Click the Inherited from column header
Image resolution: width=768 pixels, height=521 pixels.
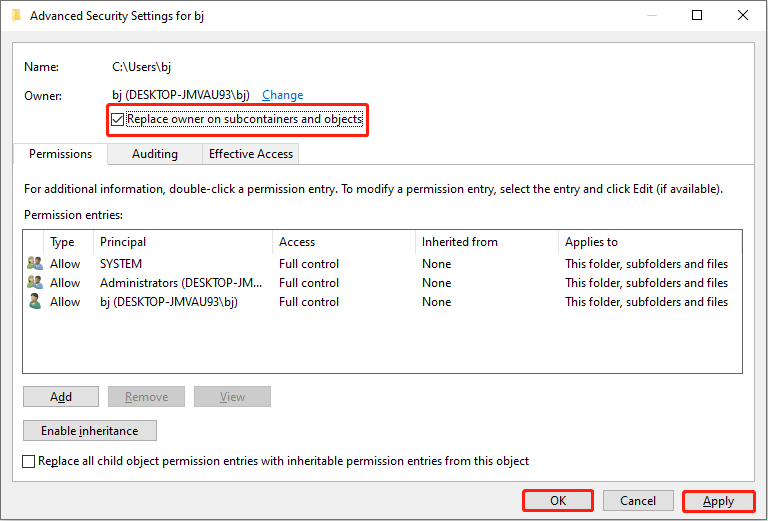(x=486, y=242)
